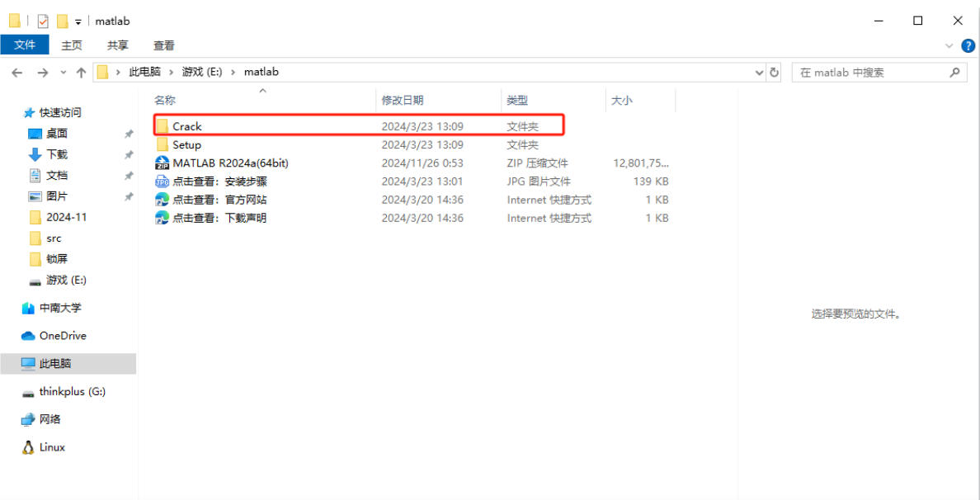Open the 文件 menu tab

25,45
